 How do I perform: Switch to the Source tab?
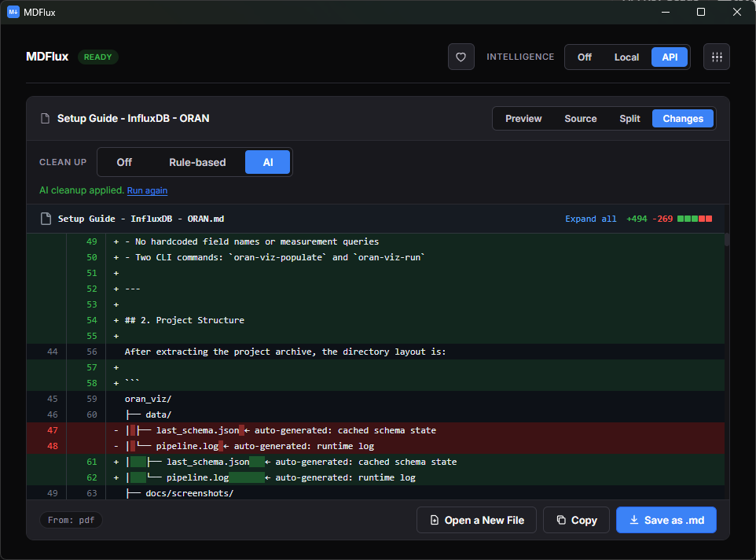581,119
